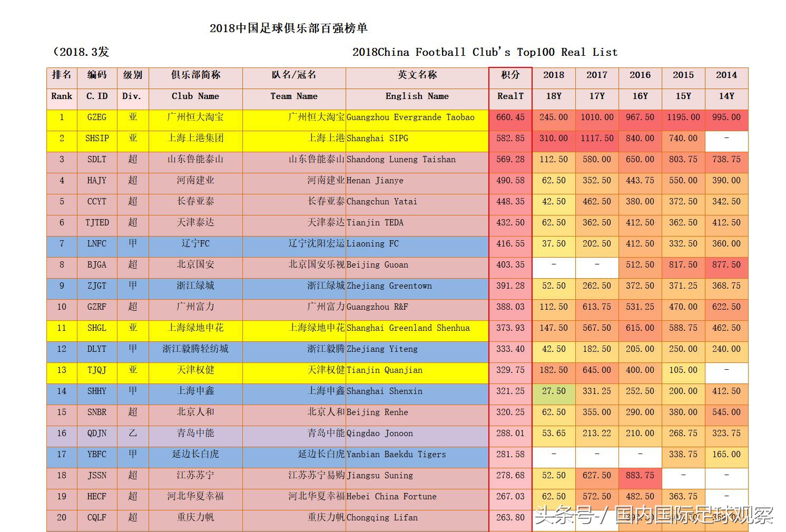786x532 pixels.
Task: Select the 2015 value 1195.00
Action: 683,117
